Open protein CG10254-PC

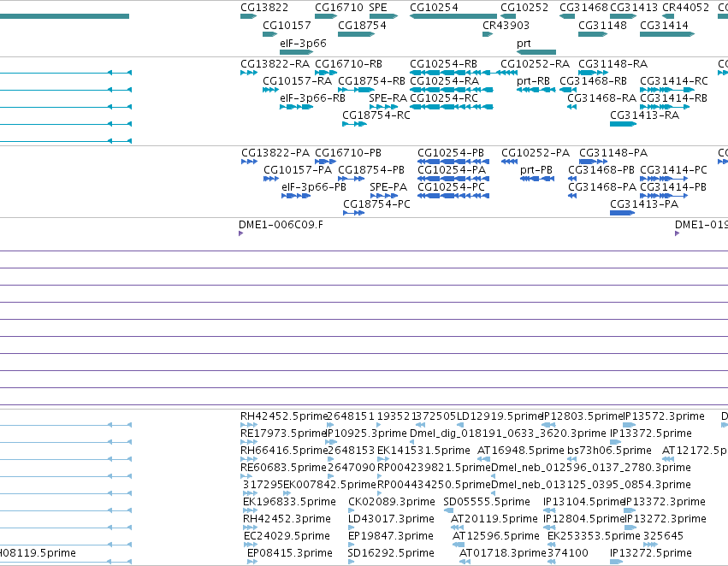point(451,187)
